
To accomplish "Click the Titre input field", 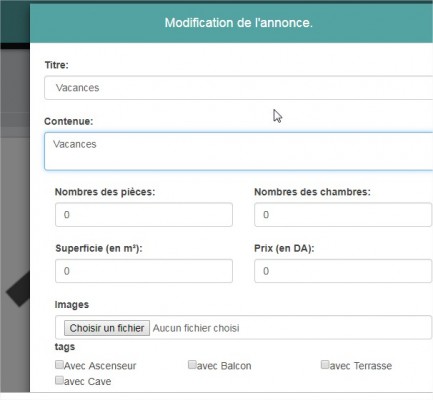I will click(x=238, y=88).
